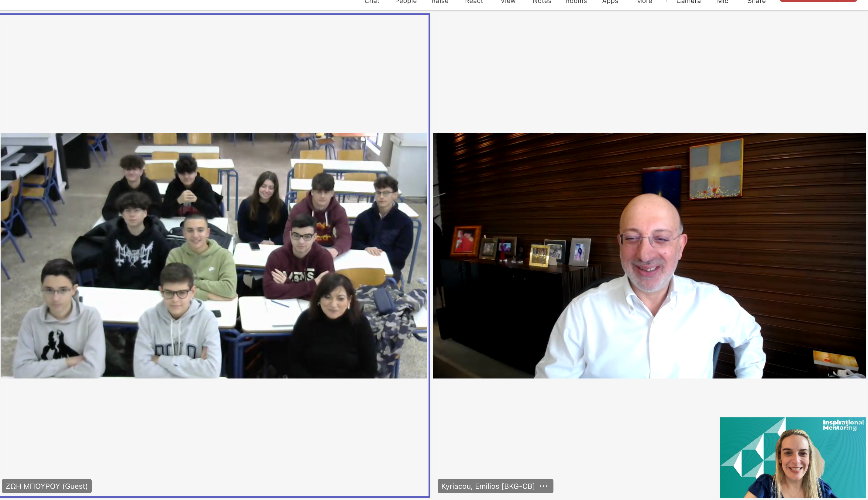Click the Kyriacou, Emilios [BKG-CB] name label
Image resolution: width=868 pixels, height=500 pixels.
(x=487, y=486)
